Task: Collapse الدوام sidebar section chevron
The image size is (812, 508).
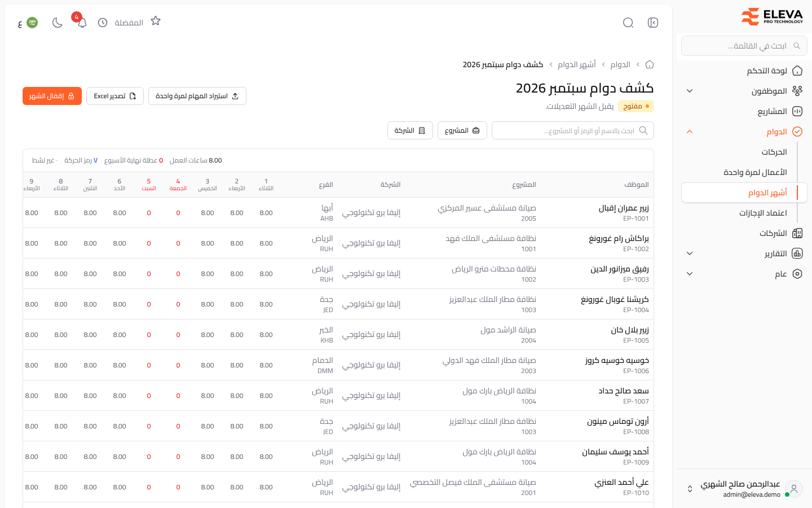Action: point(690,132)
